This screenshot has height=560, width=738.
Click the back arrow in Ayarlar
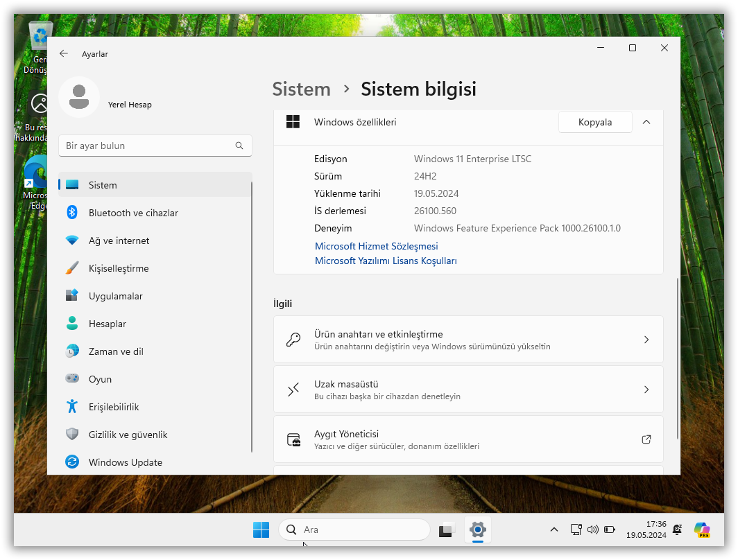(x=64, y=53)
